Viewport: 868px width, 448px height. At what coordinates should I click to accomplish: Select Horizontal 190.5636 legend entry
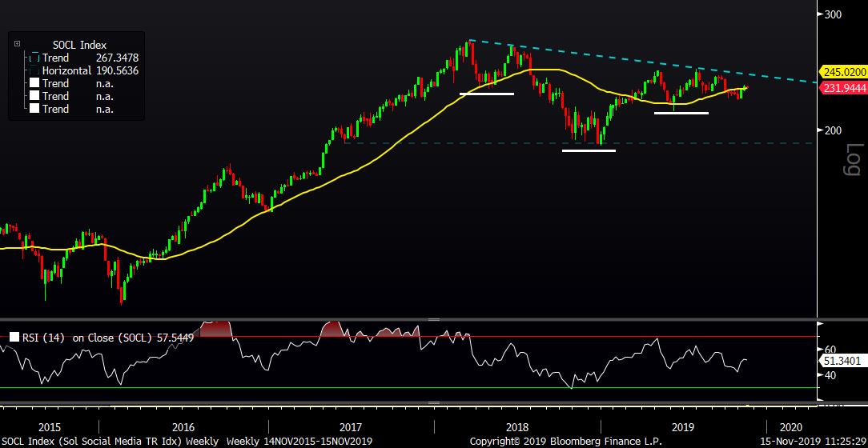(x=90, y=70)
